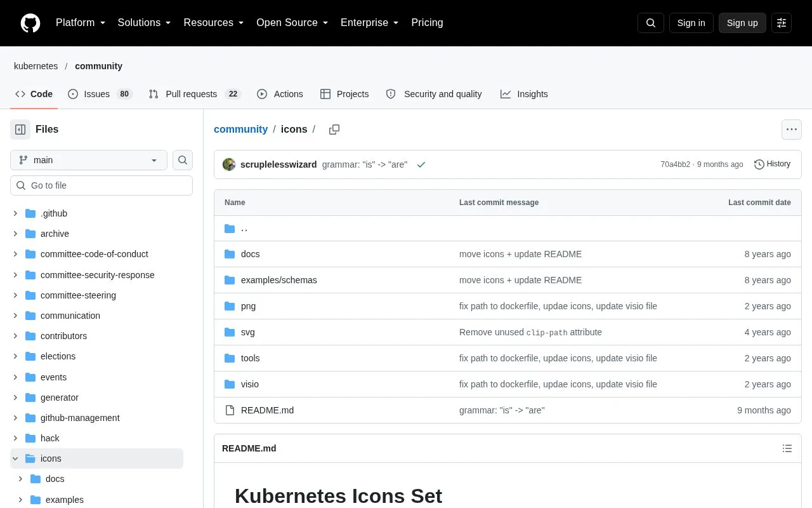Click the GitHub logo icon
812x508 pixels.
pos(30,23)
